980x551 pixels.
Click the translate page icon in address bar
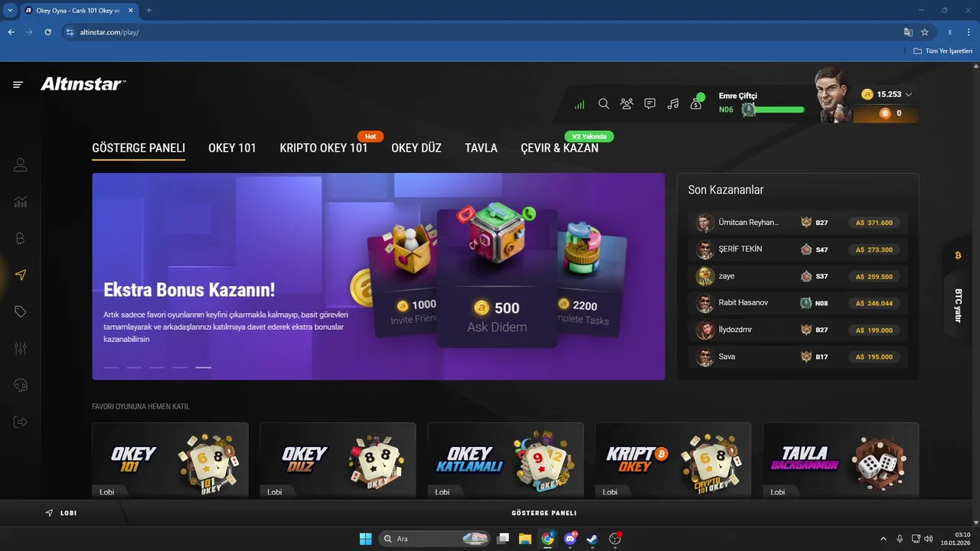pyautogui.click(x=908, y=32)
